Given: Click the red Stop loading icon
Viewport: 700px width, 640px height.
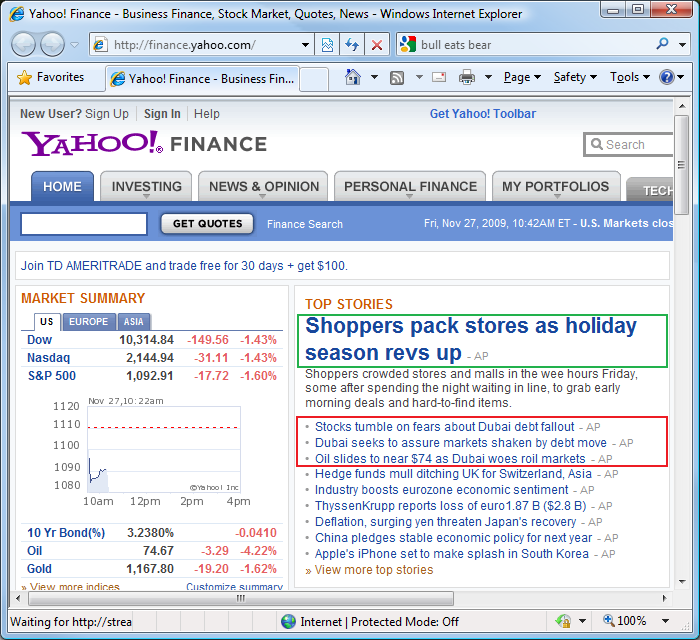Looking at the screenshot, I should [377, 45].
